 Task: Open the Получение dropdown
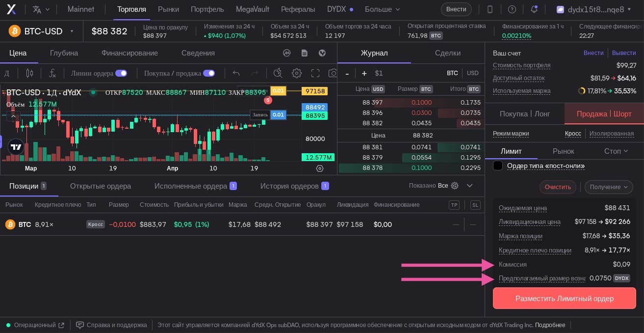pos(609,187)
